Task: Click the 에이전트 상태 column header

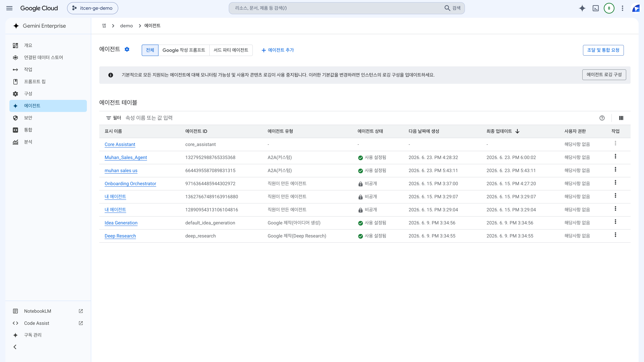Action: click(x=370, y=131)
